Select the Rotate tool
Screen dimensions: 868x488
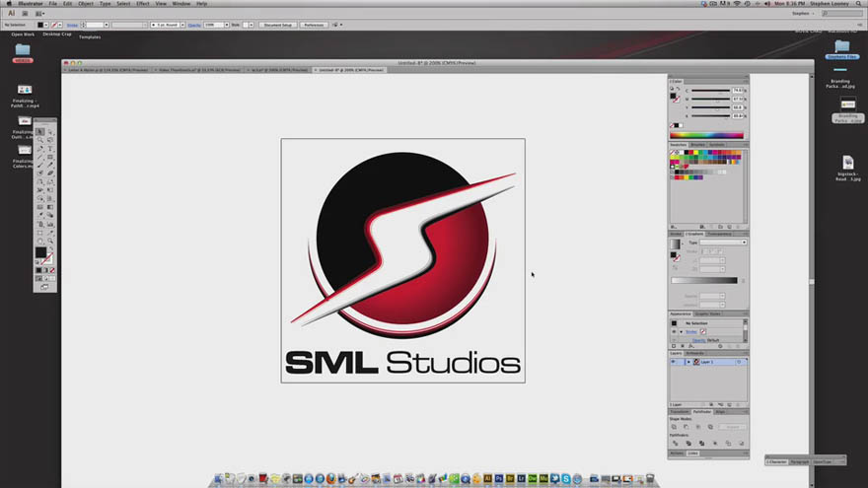click(40, 181)
